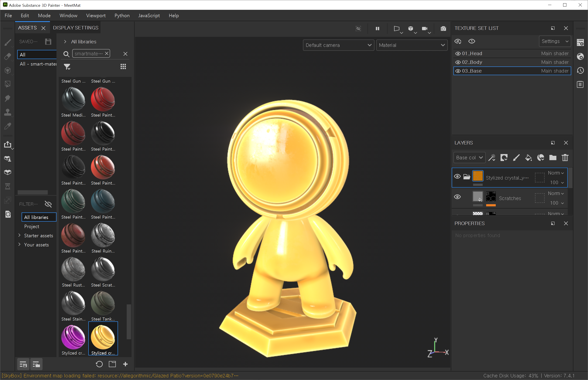Image resolution: width=588 pixels, height=380 pixels.
Task: Open the Default camera dropdown
Action: pos(338,45)
